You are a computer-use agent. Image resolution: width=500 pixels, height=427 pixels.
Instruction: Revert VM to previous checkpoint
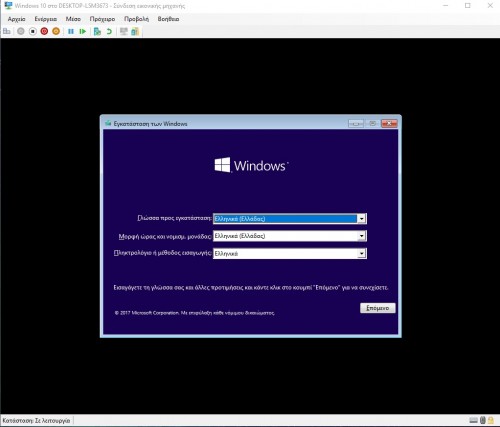click(109, 31)
